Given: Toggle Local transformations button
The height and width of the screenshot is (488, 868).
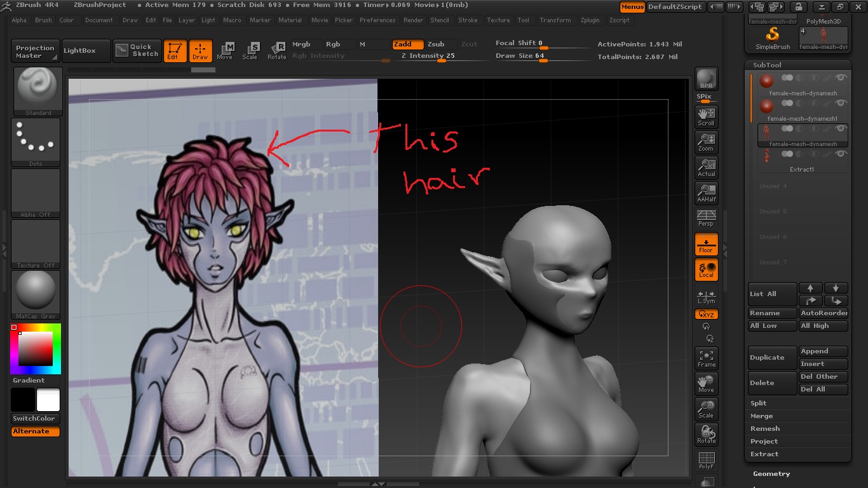Looking at the screenshot, I should (x=706, y=269).
